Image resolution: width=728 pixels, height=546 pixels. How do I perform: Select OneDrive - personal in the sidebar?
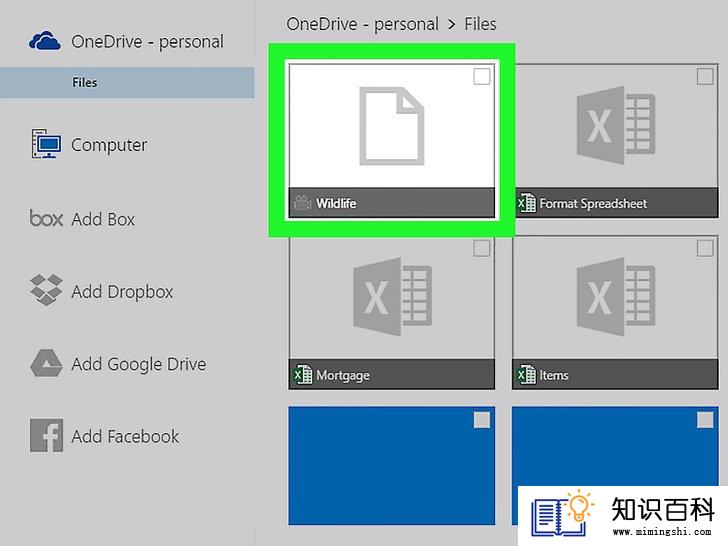pyautogui.click(x=126, y=41)
